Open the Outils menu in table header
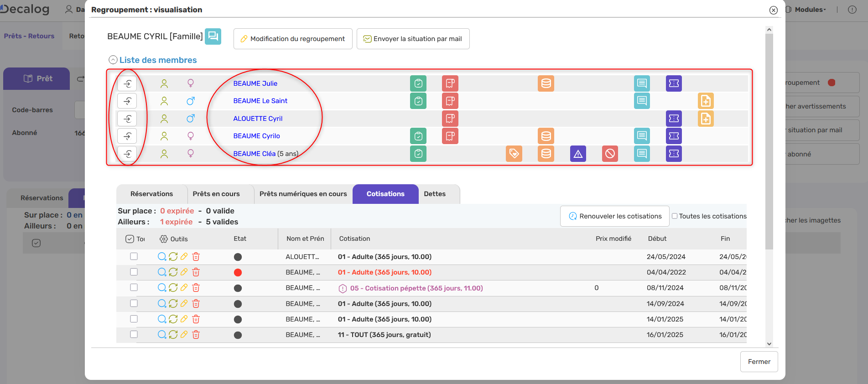Viewport: 868px width, 384px height. point(174,239)
